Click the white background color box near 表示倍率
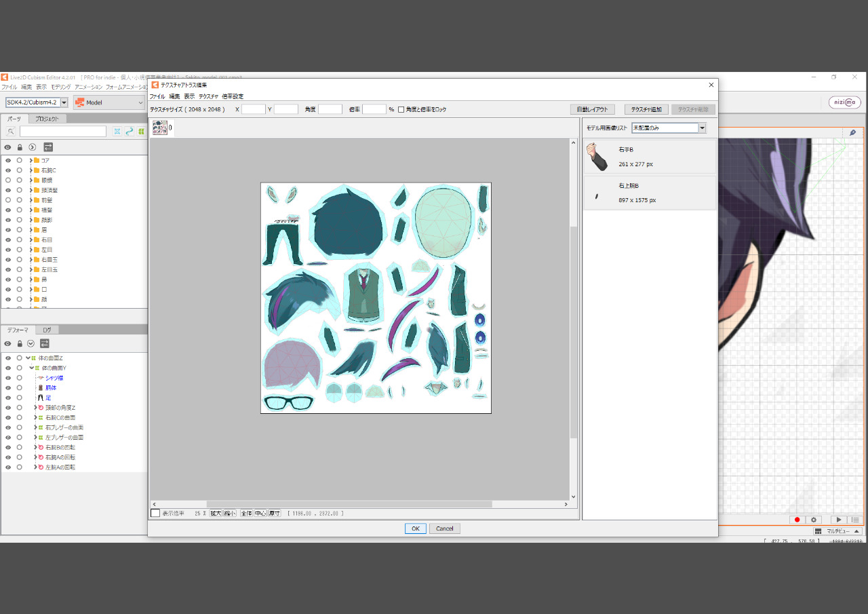The width and height of the screenshot is (868, 614). pos(155,513)
